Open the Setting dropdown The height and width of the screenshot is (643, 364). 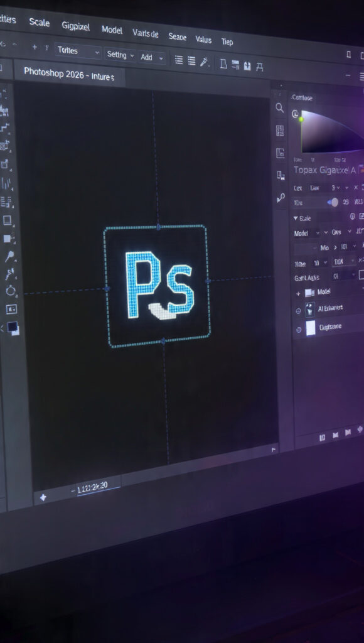tap(120, 55)
